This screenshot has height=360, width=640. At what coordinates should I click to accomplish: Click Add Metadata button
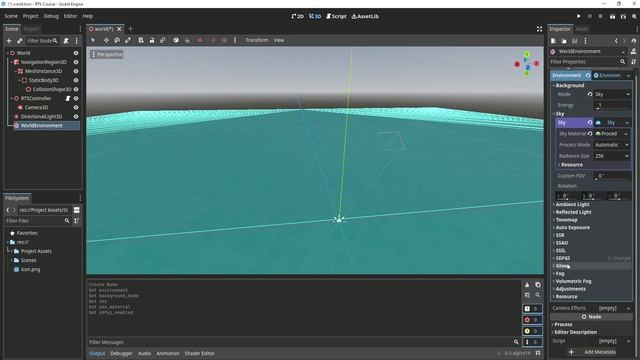pos(592,352)
